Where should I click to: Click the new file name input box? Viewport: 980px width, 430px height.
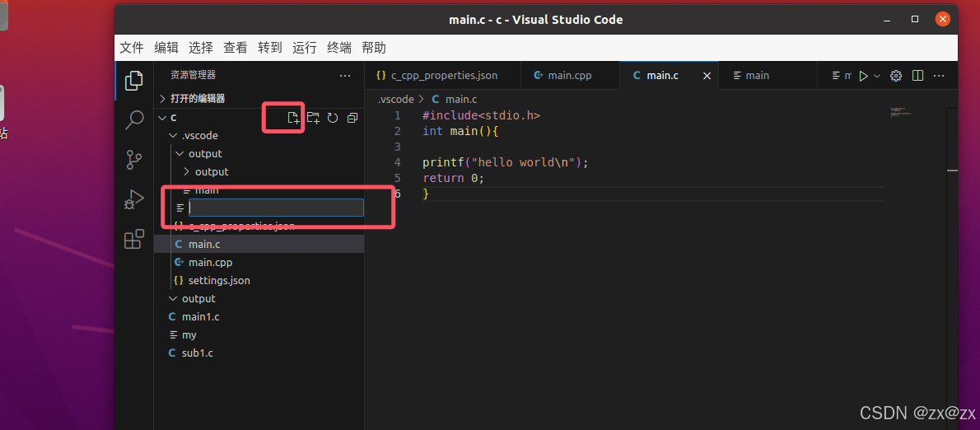point(276,208)
